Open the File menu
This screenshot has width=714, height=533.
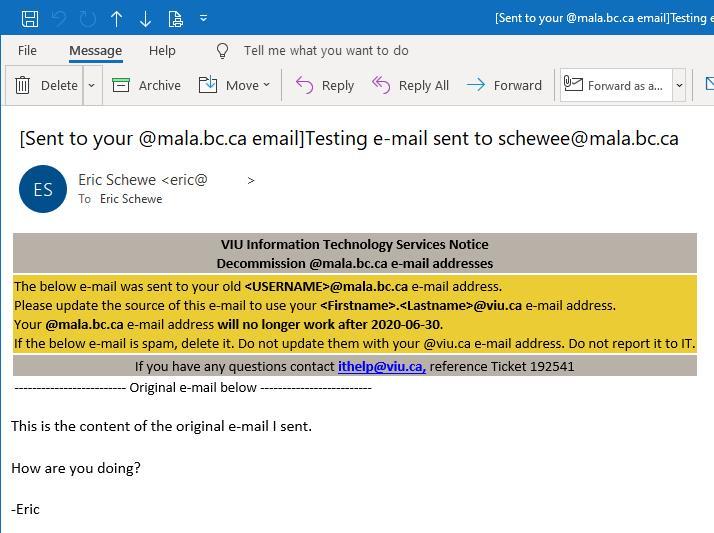click(27, 51)
